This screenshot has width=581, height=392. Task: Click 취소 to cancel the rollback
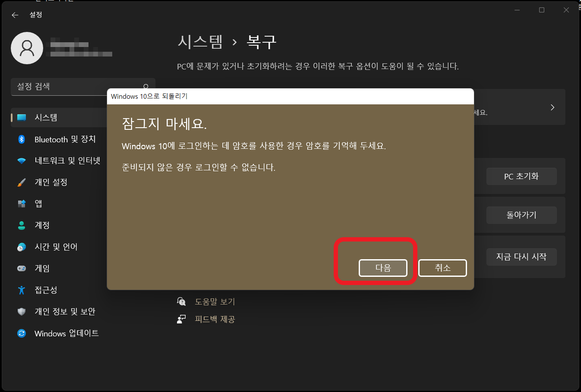coord(442,268)
